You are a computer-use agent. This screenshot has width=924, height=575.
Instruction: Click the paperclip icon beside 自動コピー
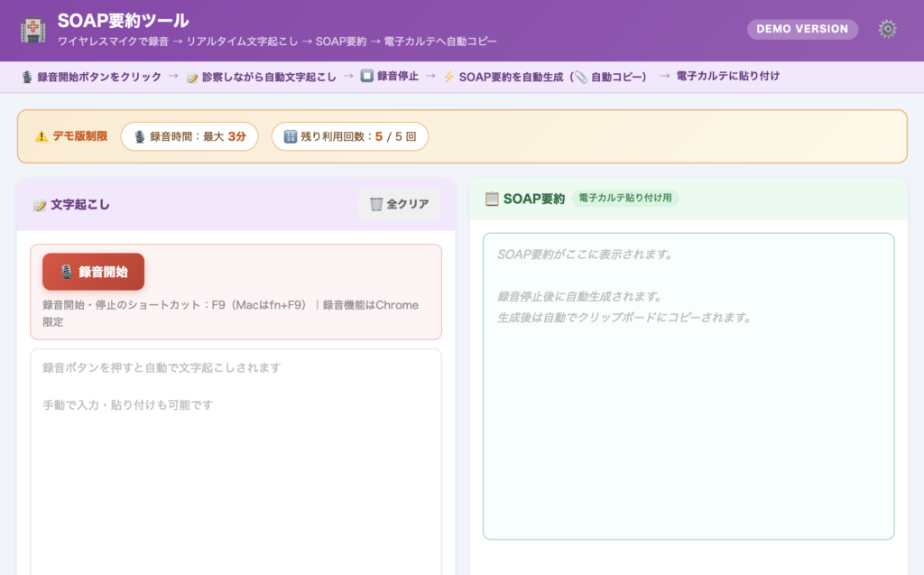579,77
